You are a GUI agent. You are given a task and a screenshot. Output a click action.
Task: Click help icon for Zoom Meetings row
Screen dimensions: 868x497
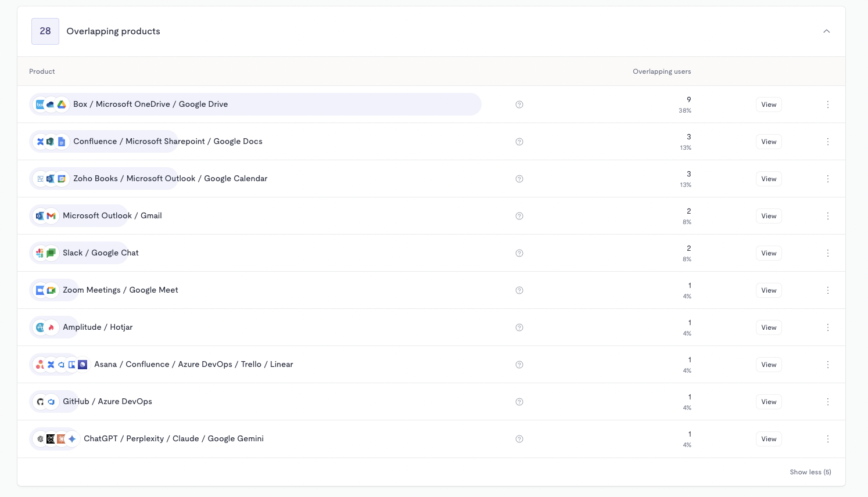[x=519, y=290]
